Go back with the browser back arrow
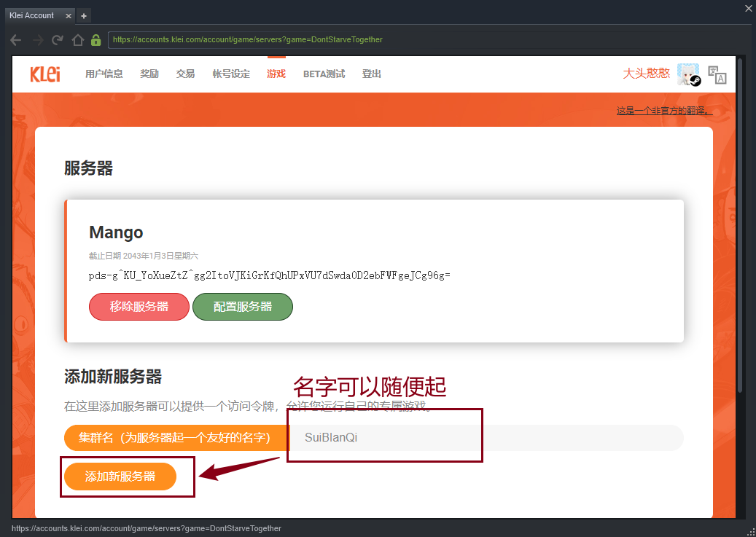756x537 pixels. 16,40
